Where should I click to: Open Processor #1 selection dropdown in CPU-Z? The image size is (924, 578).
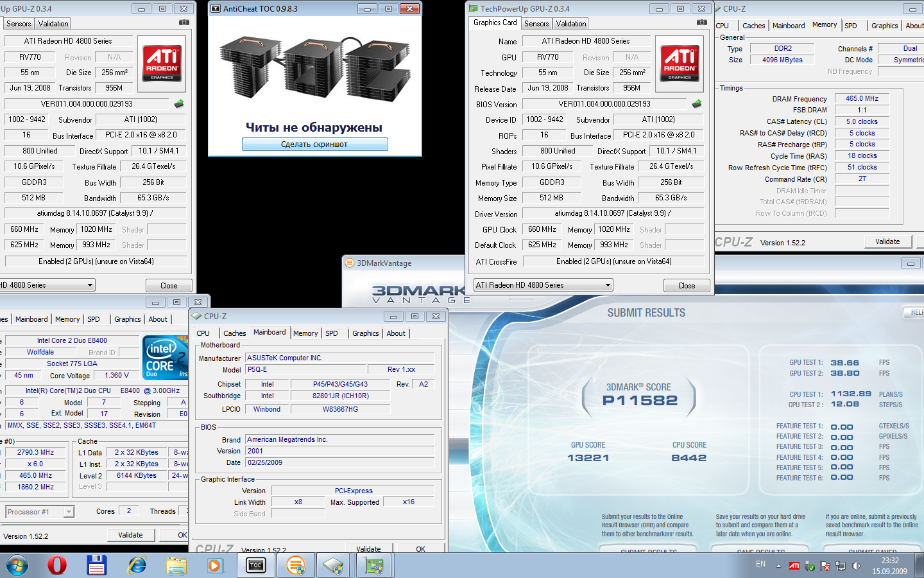40,512
